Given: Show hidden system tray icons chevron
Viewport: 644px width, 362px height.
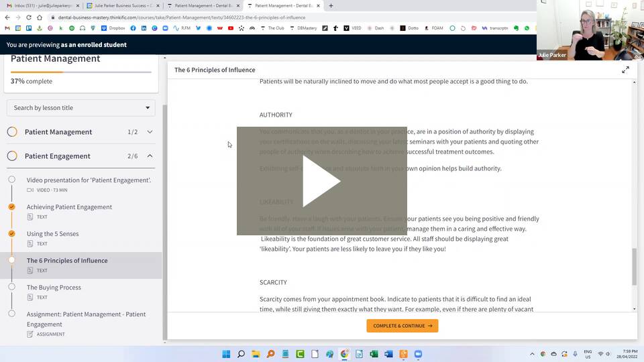Looking at the screenshot, I should [532, 354].
